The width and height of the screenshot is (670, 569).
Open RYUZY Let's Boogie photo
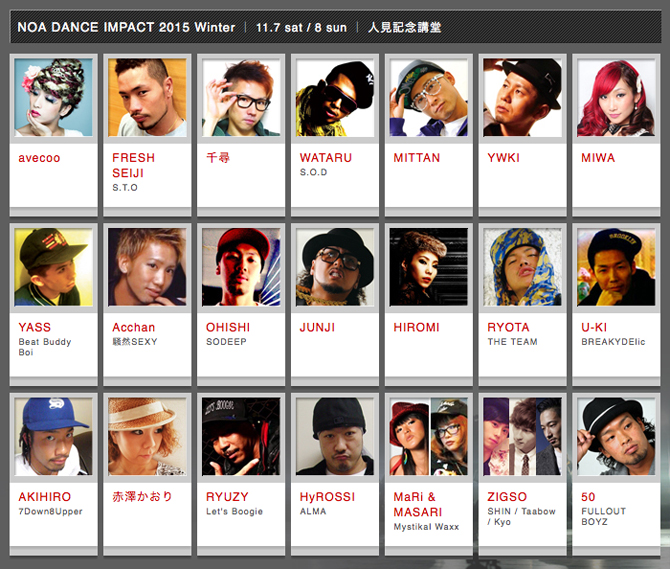pyautogui.click(x=241, y=437)
